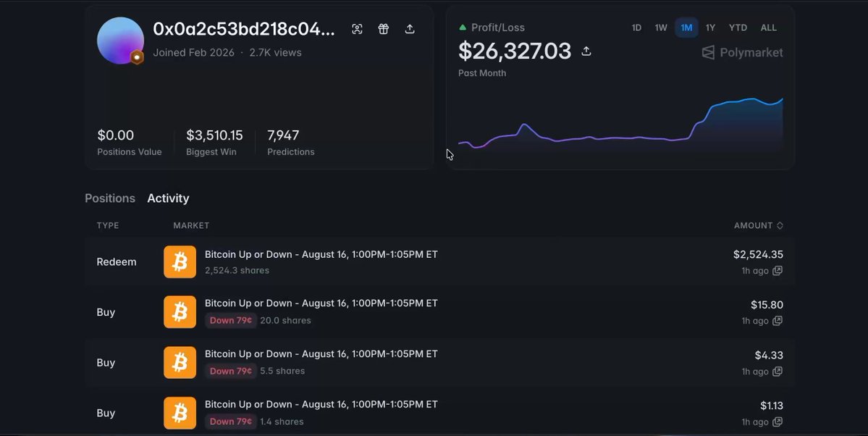Viewport: 868px width, 436px height.
Task: Select the 1M time range
Action: coord(686,28)
